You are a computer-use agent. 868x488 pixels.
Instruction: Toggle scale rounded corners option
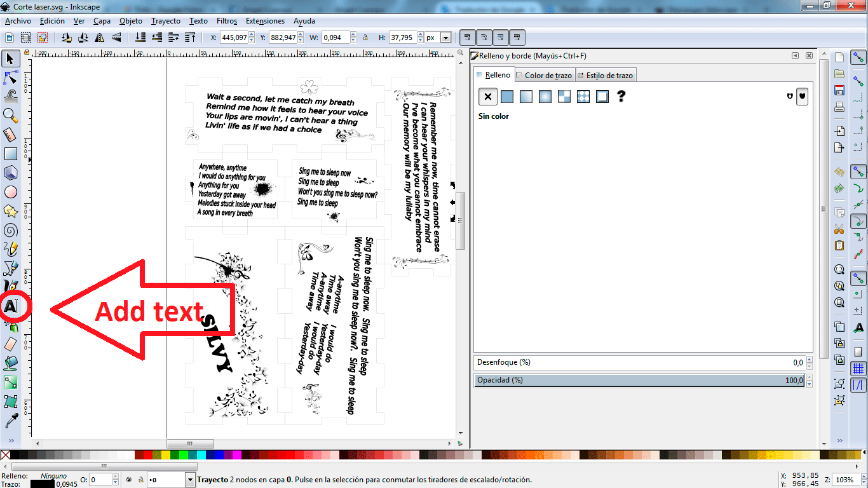pos(484,37)
